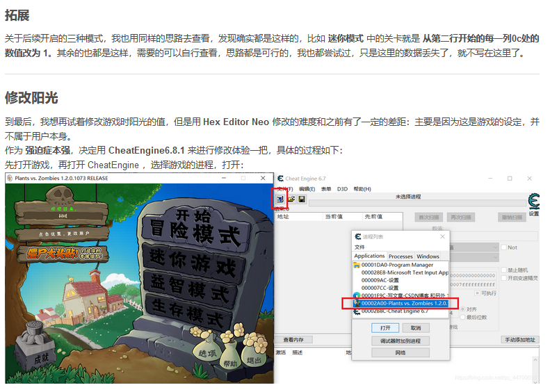550x392 pixels.
Task: Click the open-file folder icon in Cheat Engine
Action: 291,199
